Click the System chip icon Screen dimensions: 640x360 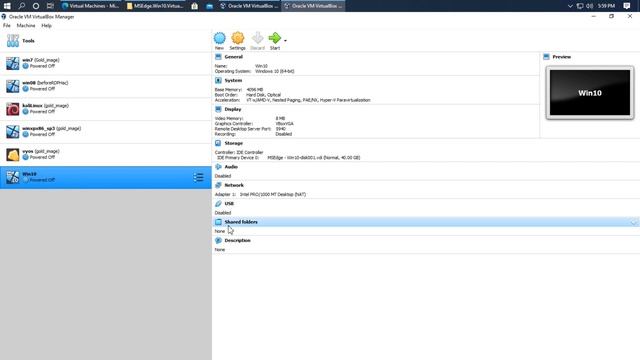pos(218,80)
